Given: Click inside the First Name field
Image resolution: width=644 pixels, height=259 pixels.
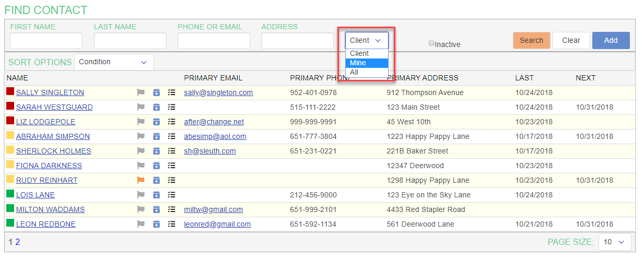Looking at the screenshot, I should tap(46, 41).
